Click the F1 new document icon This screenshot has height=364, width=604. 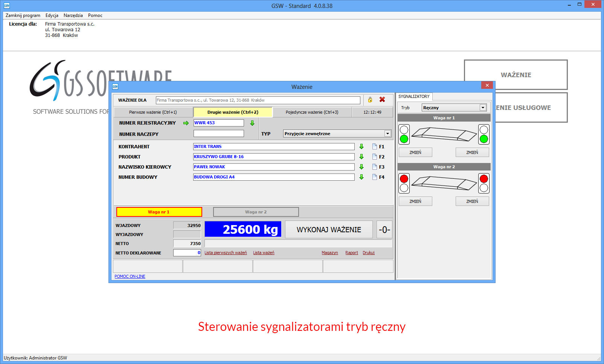(x=375, y=146)
